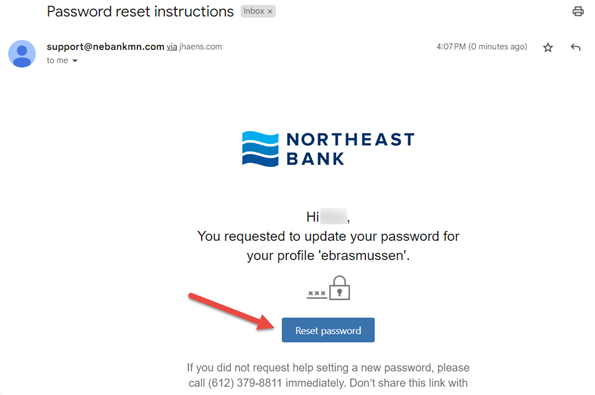595x395 pixels.
Task: Click the Inbox label tag
Action: pyautogui.click(x=254, y=11)
